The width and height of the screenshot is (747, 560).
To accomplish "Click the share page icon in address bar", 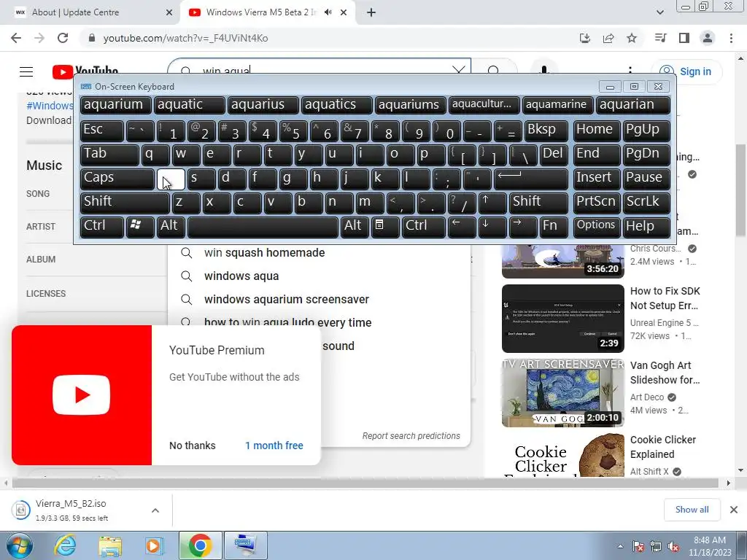I will click(x=608, y=38).
